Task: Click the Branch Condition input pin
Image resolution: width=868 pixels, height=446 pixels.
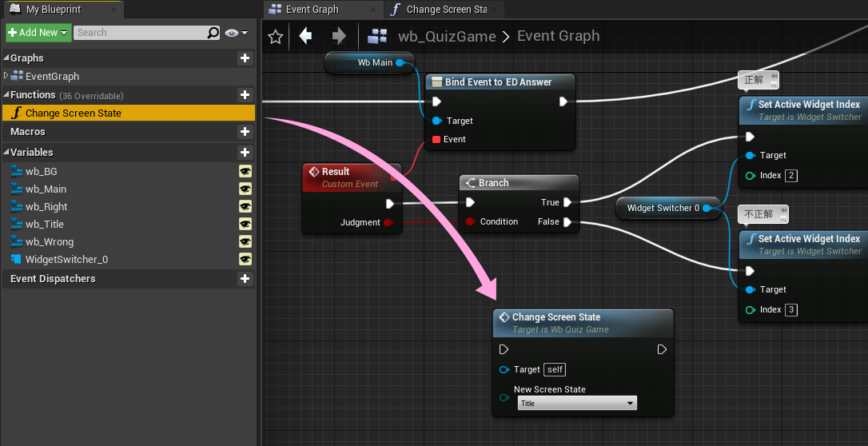Action: tap(470, 221)
